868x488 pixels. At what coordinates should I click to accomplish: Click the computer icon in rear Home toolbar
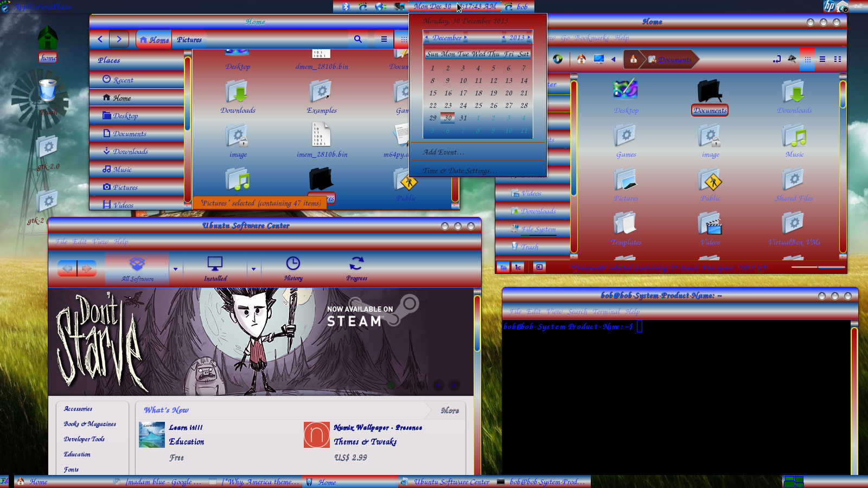click(598, 59)
